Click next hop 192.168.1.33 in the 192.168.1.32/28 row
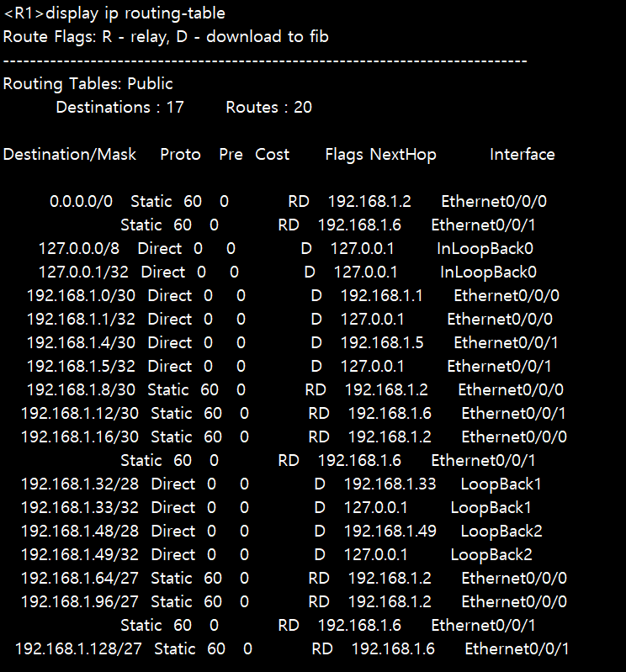Screen dimensions: 626x672 (x=390, y=484)
